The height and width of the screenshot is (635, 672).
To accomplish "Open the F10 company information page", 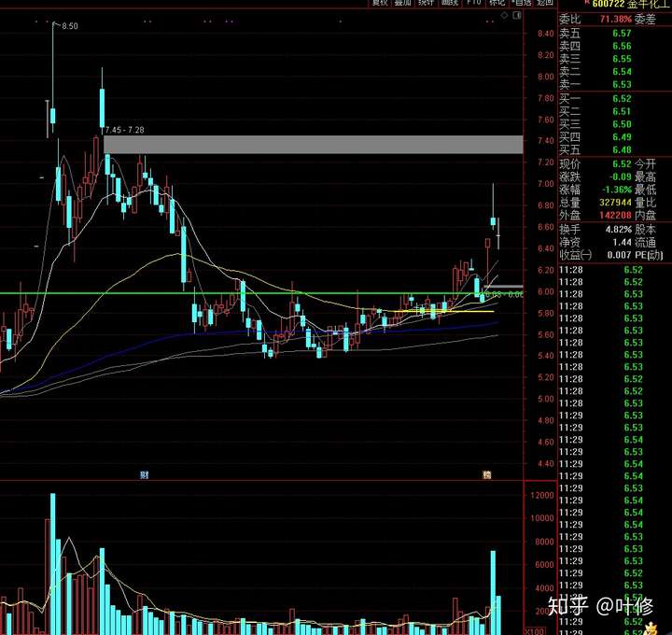I will coord(473,3).
